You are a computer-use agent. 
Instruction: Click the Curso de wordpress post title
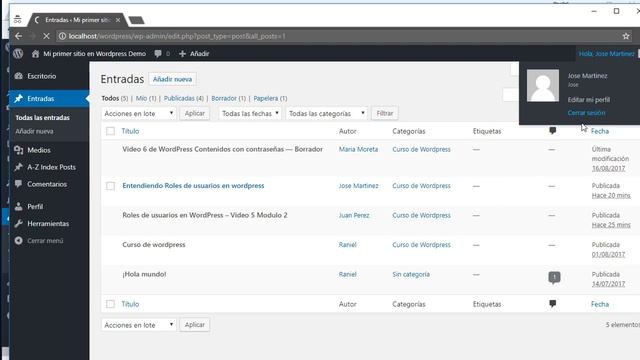[154, 245]
